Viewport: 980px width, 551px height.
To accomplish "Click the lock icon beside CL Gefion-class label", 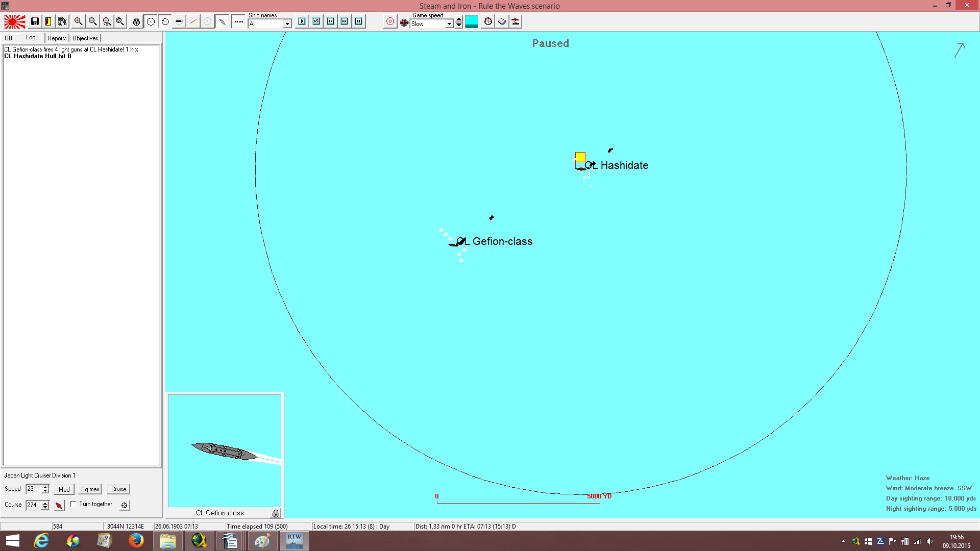I will (x=276, y=513).
